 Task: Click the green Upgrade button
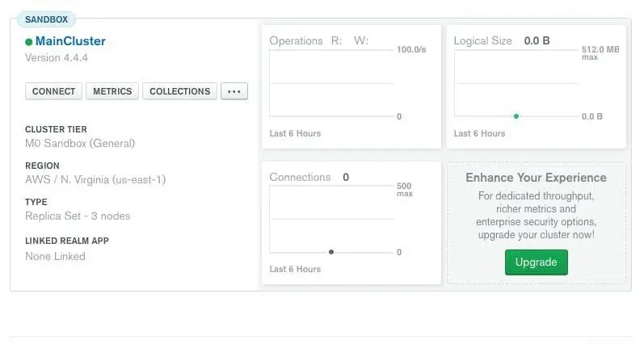coord(536,262)
